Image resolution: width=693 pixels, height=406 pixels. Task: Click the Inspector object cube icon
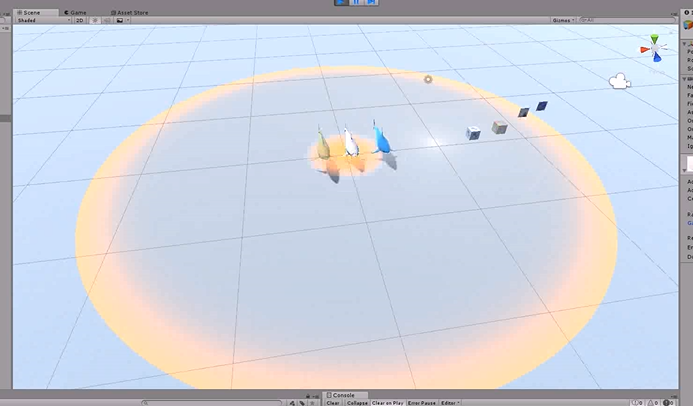pos(689,25)
